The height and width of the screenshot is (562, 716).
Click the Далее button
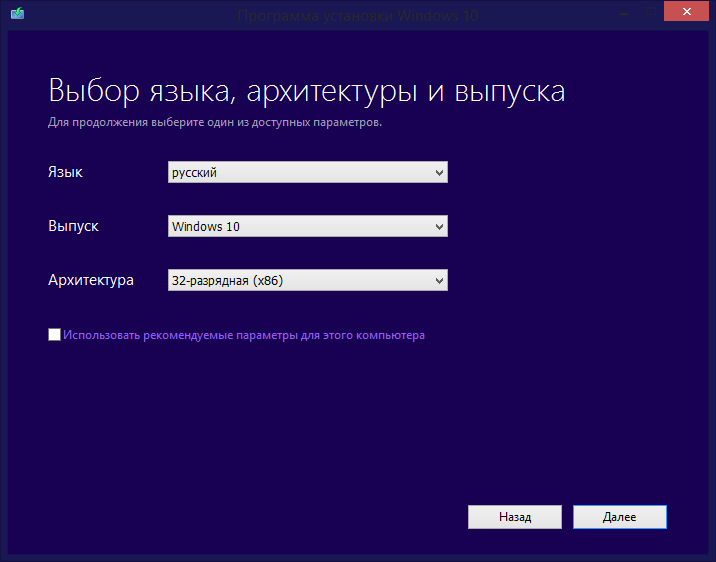pyautogui.click(x=620, y=517)
